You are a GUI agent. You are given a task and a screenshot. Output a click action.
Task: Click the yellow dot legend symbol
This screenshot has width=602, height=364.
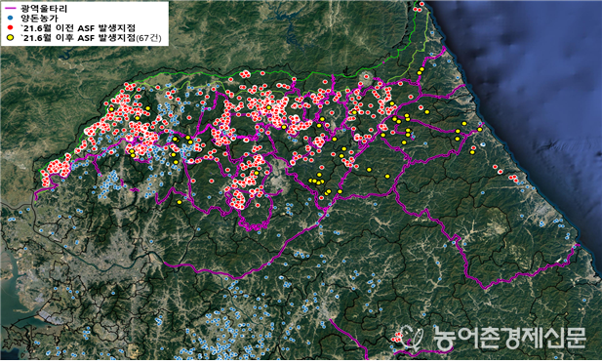point(11,38)
